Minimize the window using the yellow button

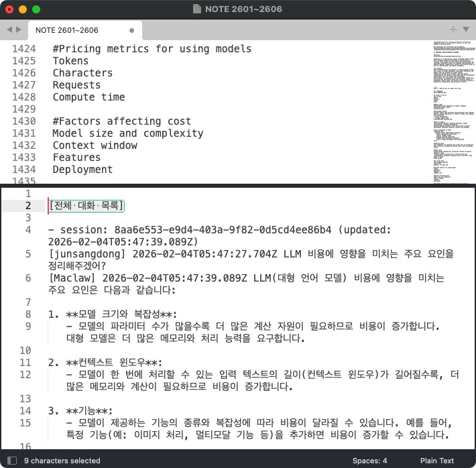coord(23,9)
